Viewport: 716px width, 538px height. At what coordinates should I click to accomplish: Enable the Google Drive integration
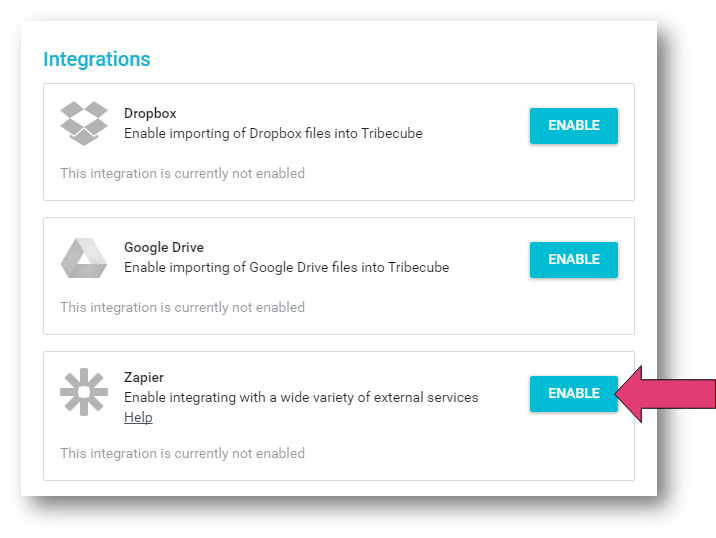tap(574, 259)
